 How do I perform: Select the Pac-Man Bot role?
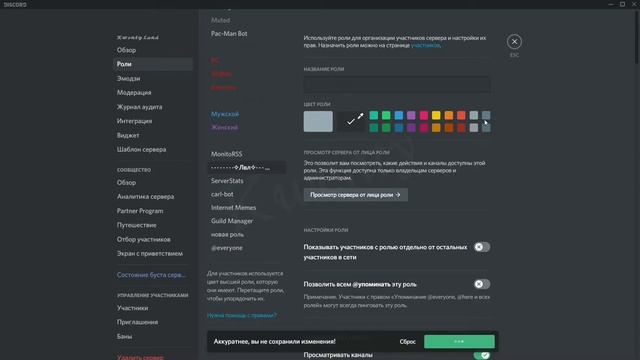[247, 33]
